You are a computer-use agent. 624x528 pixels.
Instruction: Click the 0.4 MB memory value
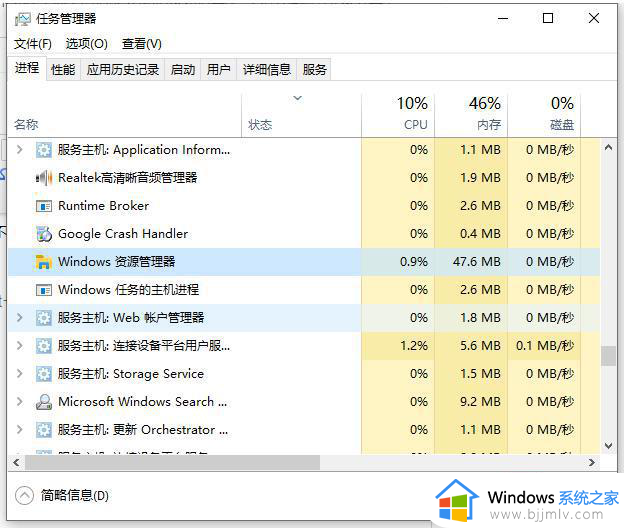(480, 234)
